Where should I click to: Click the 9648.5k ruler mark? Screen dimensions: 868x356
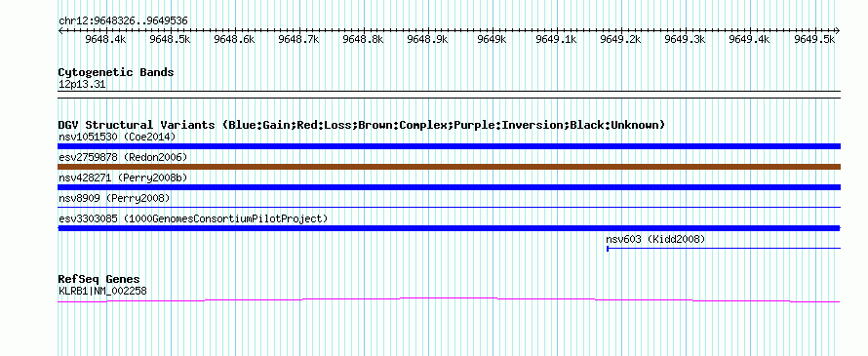pos(170,39)
